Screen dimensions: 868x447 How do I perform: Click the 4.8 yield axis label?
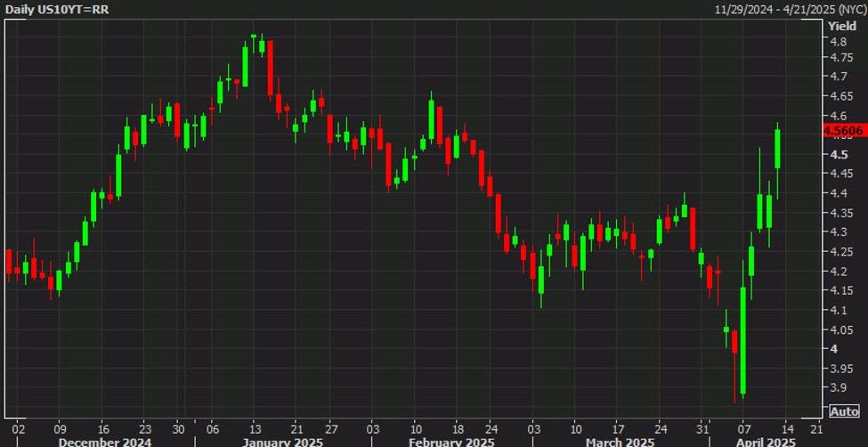pos(838,42)
